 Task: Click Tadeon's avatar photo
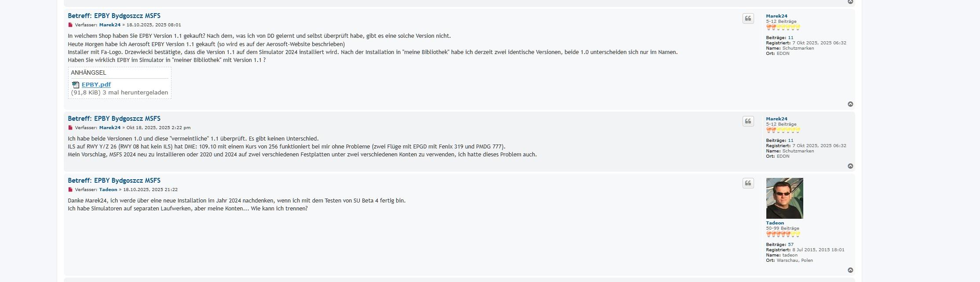[784, 198]
